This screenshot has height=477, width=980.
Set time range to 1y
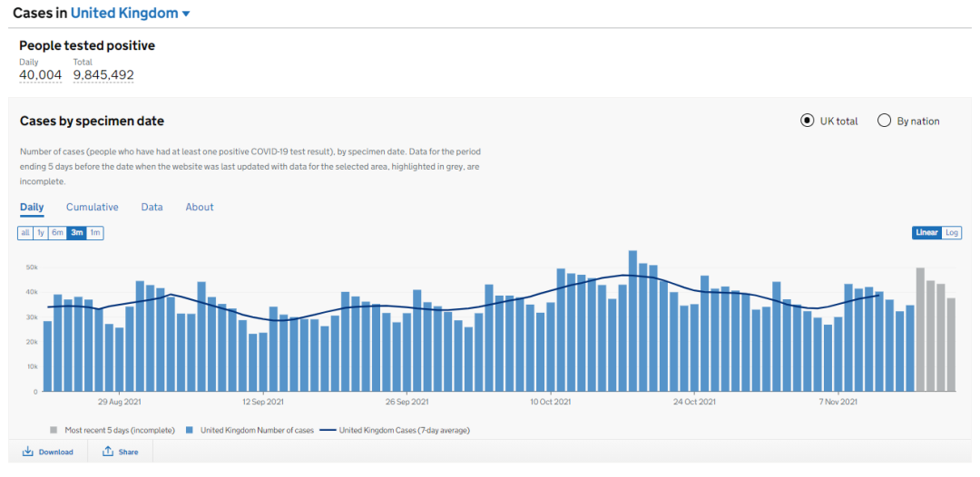coord(41,233)
